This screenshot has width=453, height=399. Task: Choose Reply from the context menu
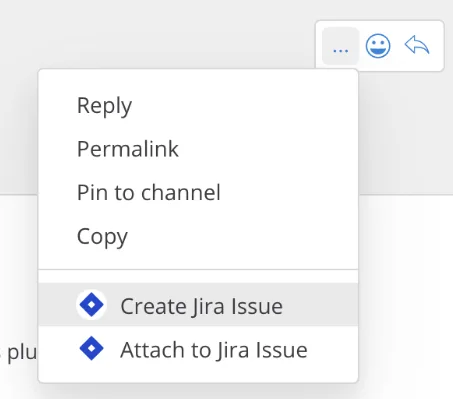pyautogui.click(x=198, y=105)
